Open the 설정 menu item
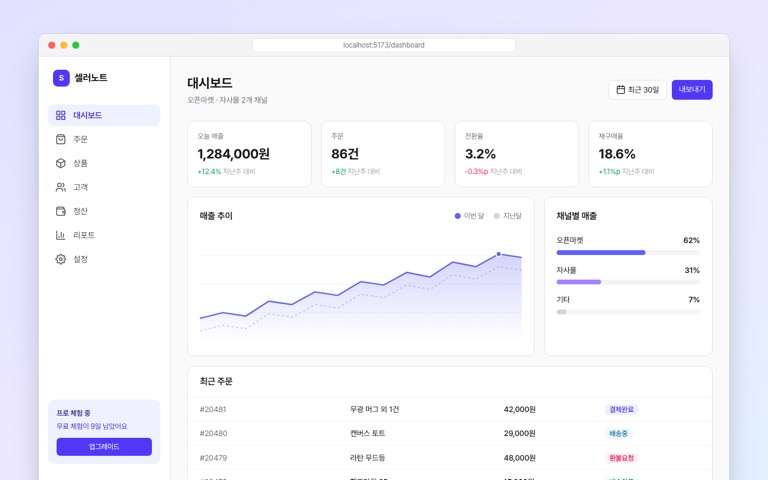Screen dimensions: 768x480 104,259
